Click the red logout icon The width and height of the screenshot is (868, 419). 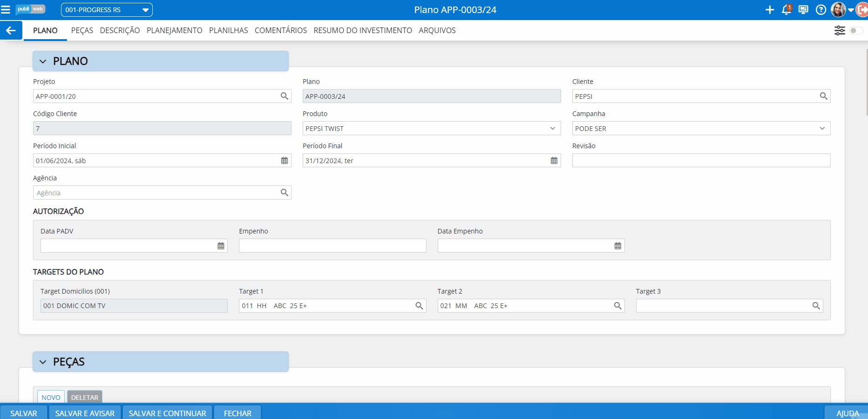tap(862, 10)
